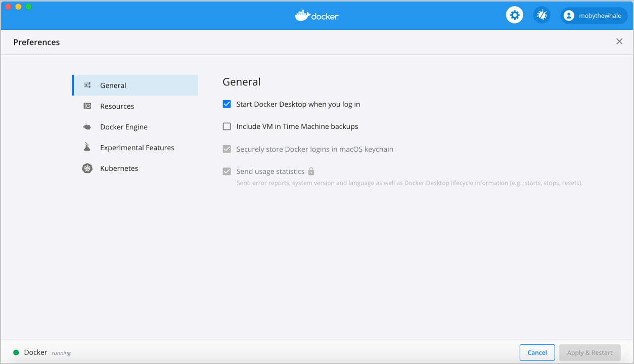Screen dimensions: 634x364
Task: Toggle the Send usage statistics checkbox
Action: point(227,171)
